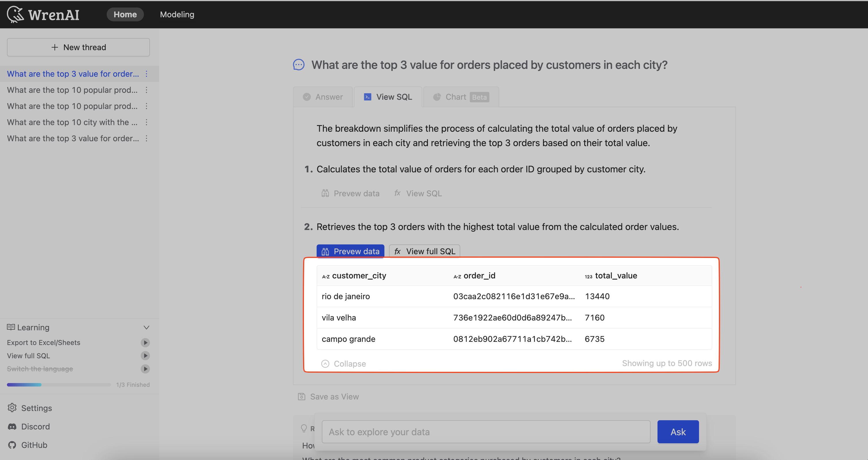Save the result as View
868x460 pixels.
[x=328, y=397]
